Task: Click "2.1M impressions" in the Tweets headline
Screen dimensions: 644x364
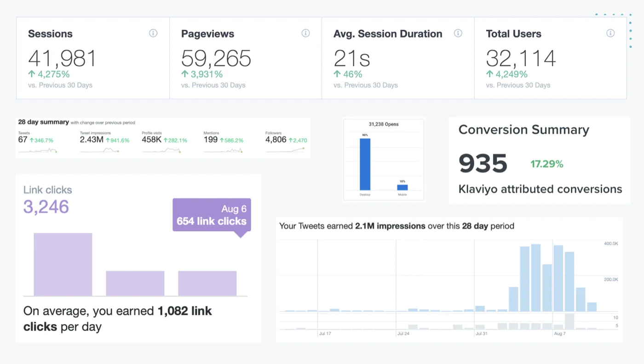Action: point(391,226)
